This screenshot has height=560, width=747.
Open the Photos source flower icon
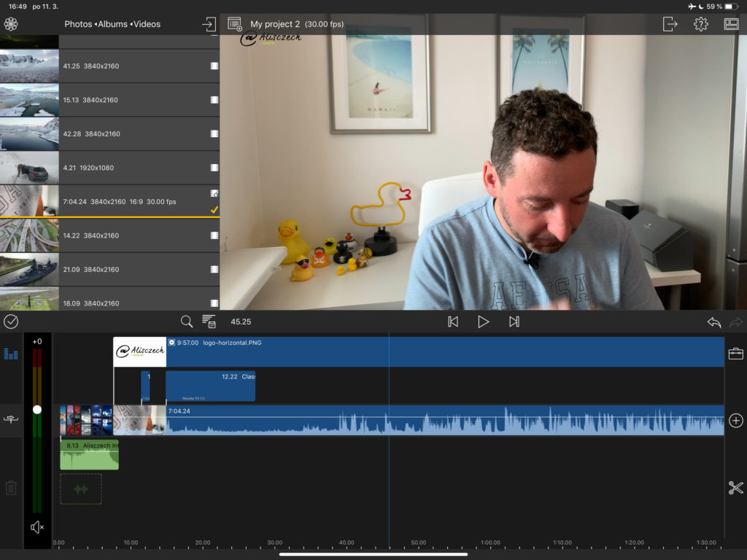[x=11, y=24]
